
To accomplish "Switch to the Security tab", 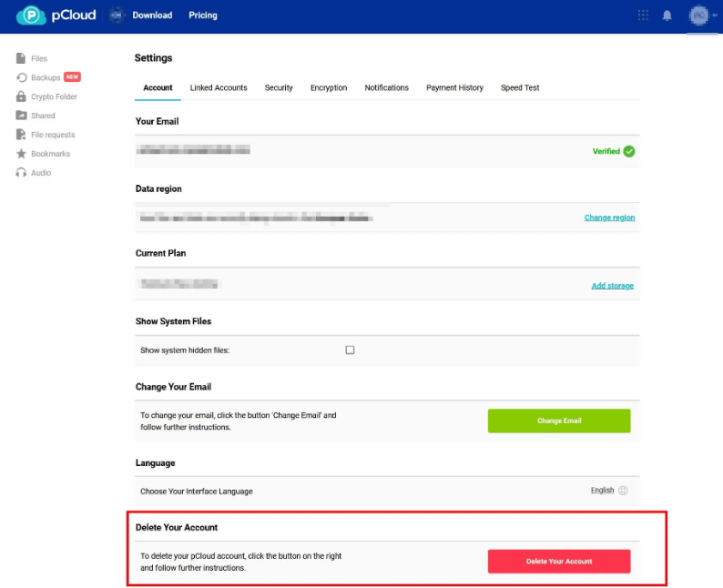I will pos(279,87).
